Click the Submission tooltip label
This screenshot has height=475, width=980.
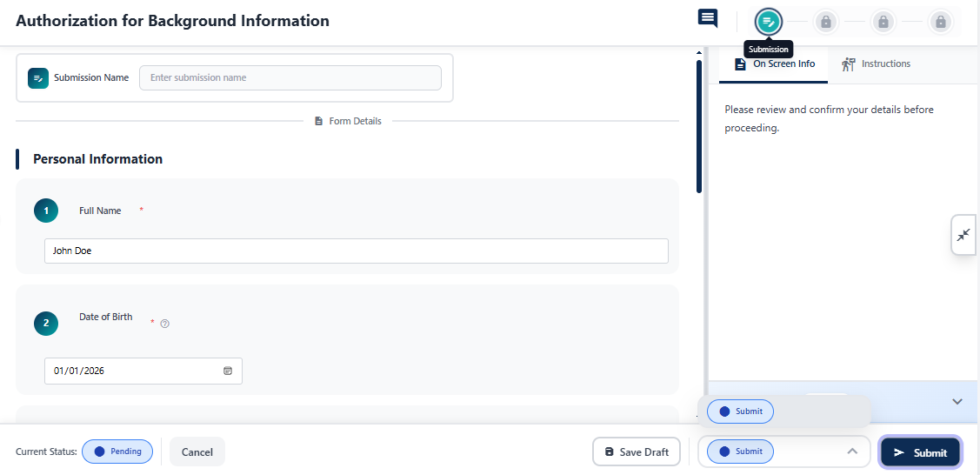768,50
